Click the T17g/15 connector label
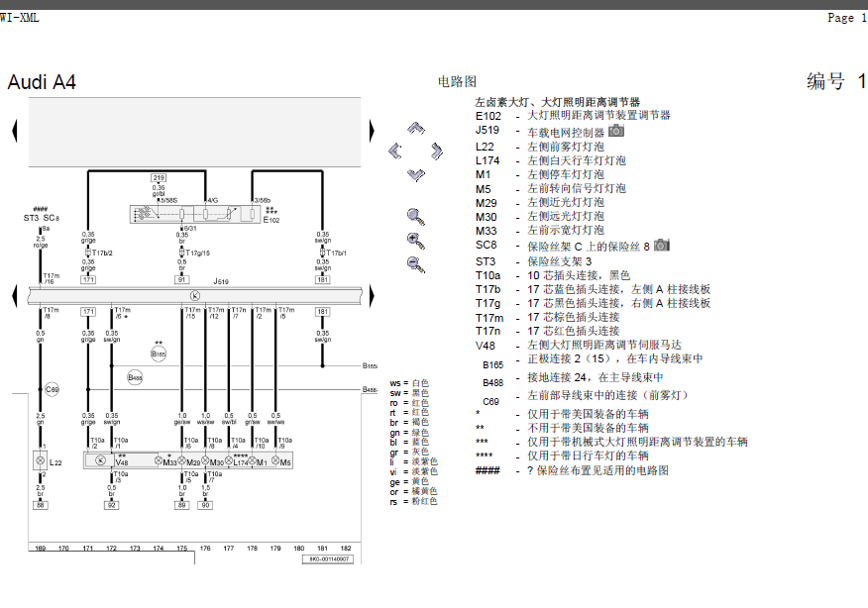 tap(197, 253)
